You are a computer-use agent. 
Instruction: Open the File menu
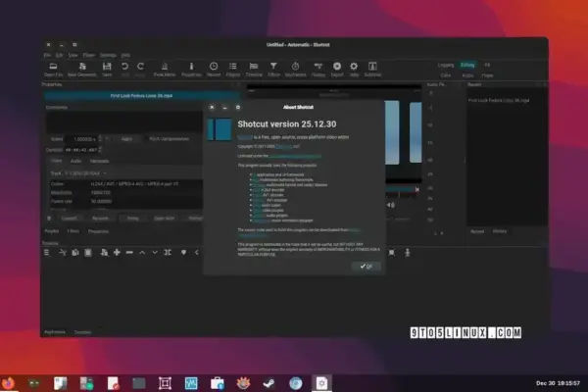click(47, 55)
